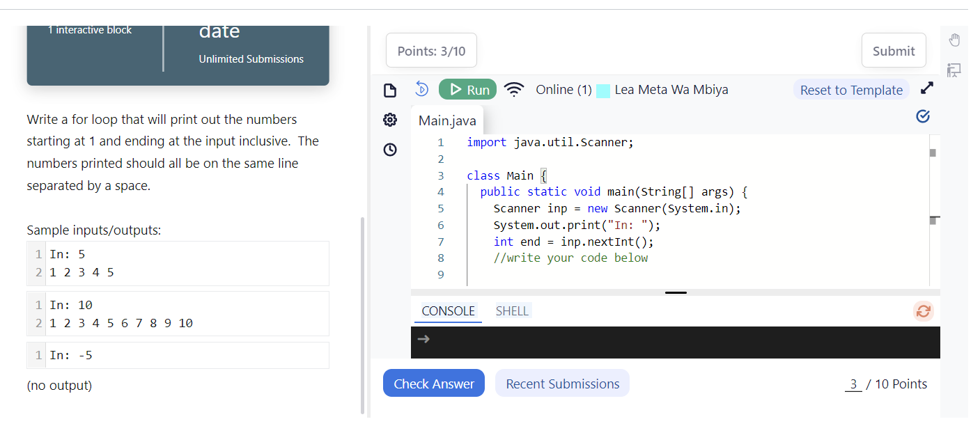The height and width of the screenshot is (433, 980).
Task: Reset code to template
Action: (851, 89)
